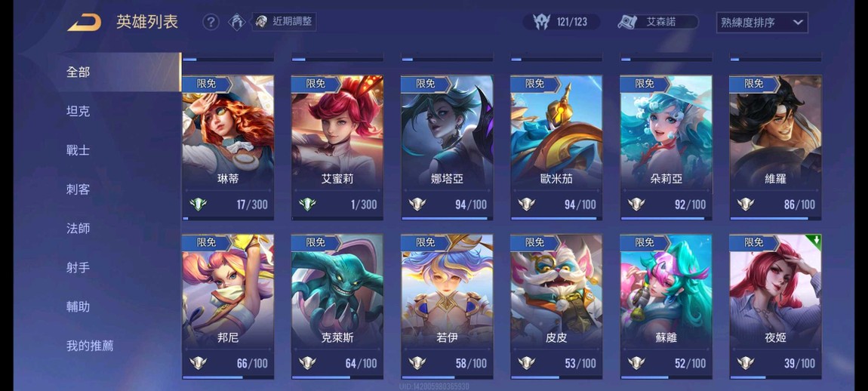Select the 皮皮 hero card
This screenshot has height=391, width=868.
pos(556,306)
